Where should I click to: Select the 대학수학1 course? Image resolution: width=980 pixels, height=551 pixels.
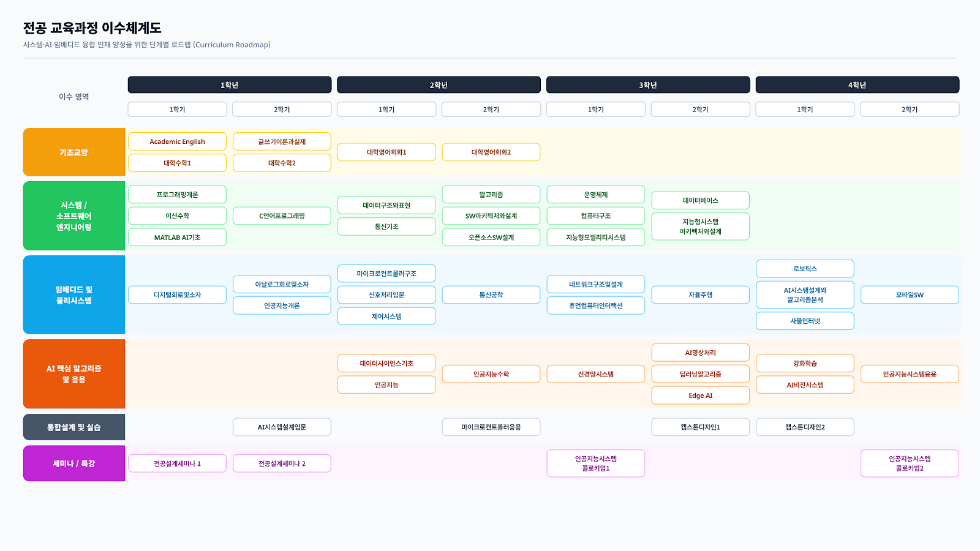coord(178,163)
